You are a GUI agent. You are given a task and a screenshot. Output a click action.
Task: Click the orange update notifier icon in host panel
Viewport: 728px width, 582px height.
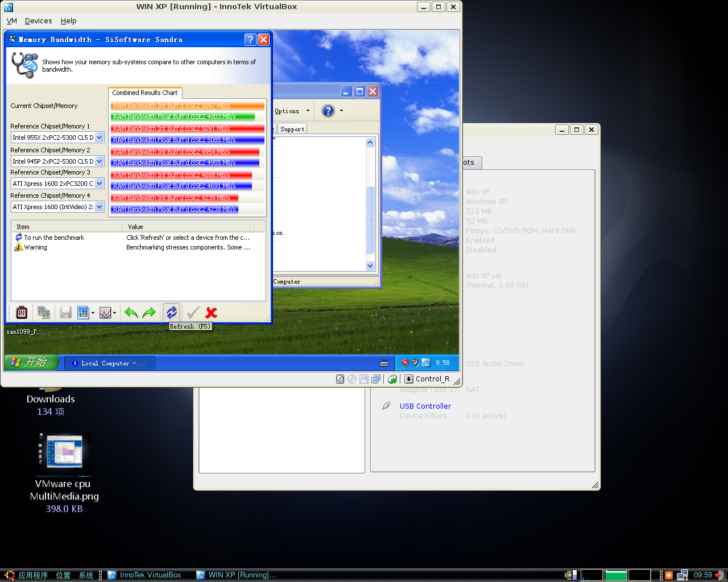pos(669,575)
